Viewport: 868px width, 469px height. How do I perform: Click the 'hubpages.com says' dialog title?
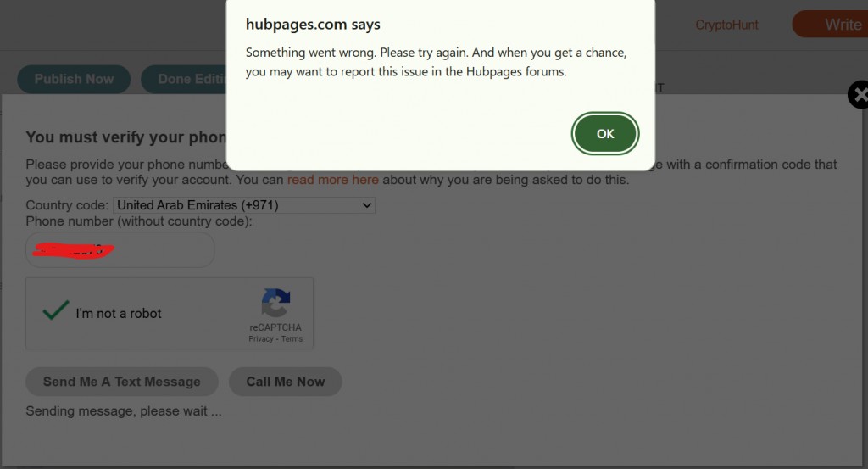coord(313,25)
